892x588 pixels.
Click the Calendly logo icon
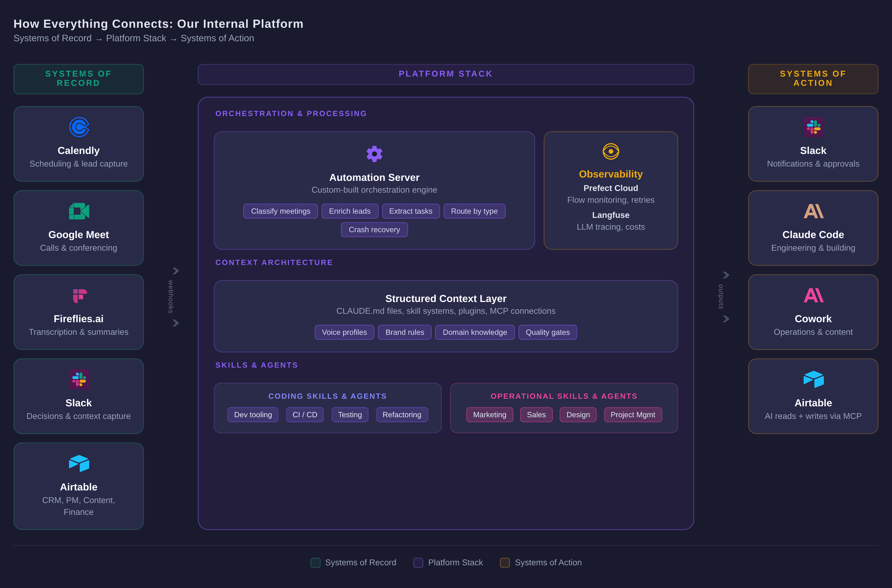[x=79, y=127]
